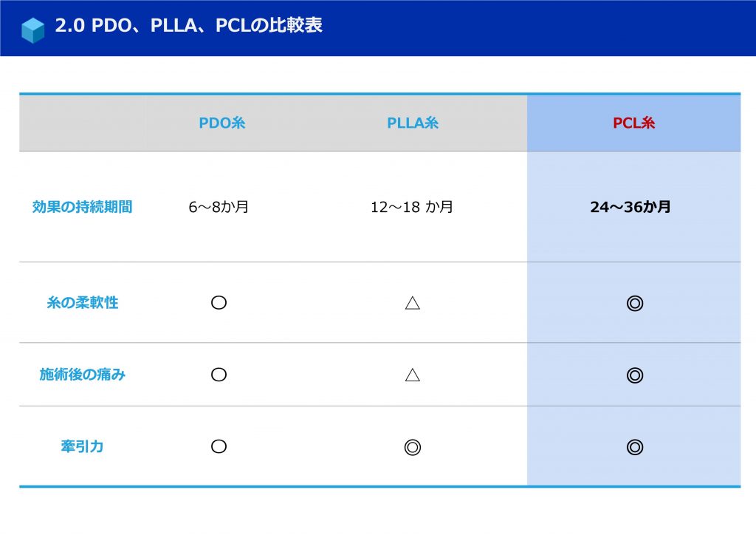Click the 施術後の痛み row label
This screenshot has height=535, width=756.
point(82,375)
